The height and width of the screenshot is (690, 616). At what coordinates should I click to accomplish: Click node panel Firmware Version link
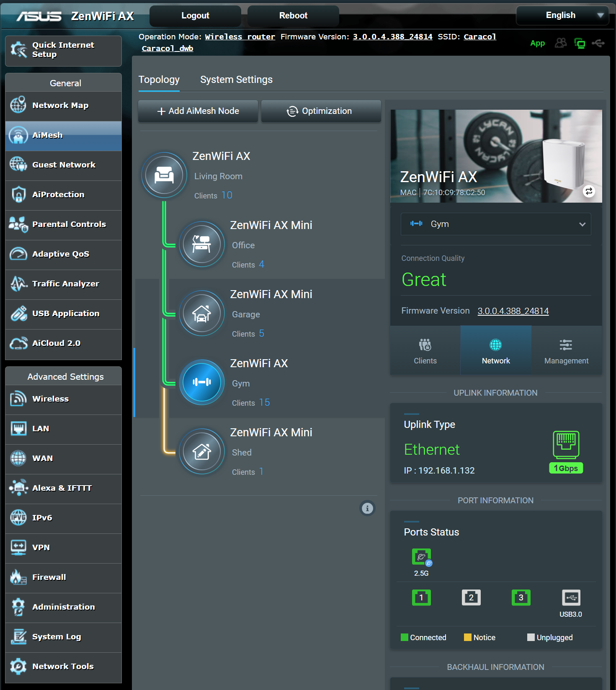pos(513,311)
